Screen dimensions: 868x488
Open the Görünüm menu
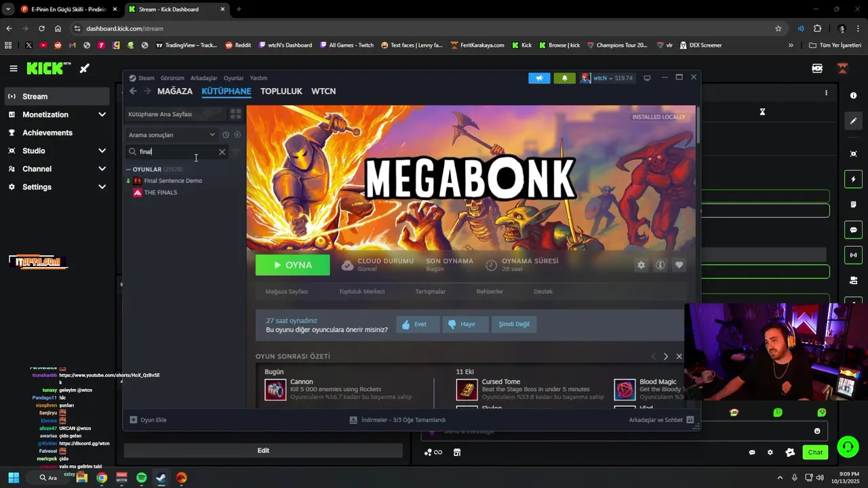[172, 78]
